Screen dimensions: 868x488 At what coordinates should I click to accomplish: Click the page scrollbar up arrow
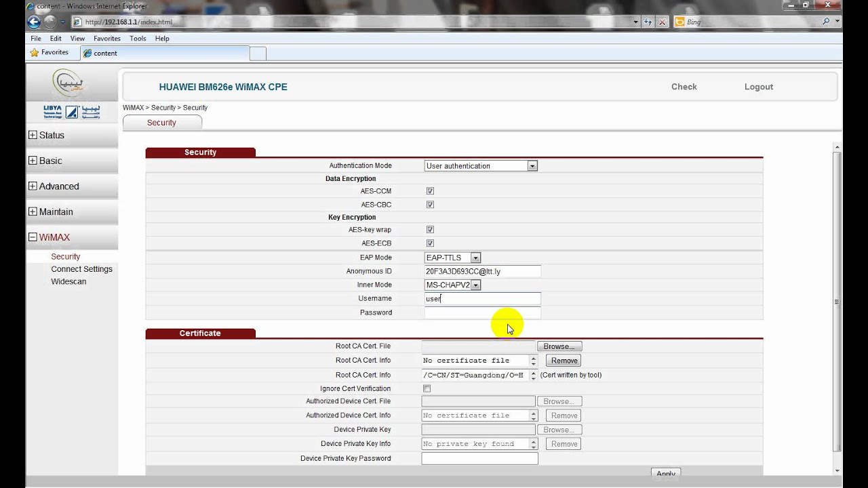837,147
